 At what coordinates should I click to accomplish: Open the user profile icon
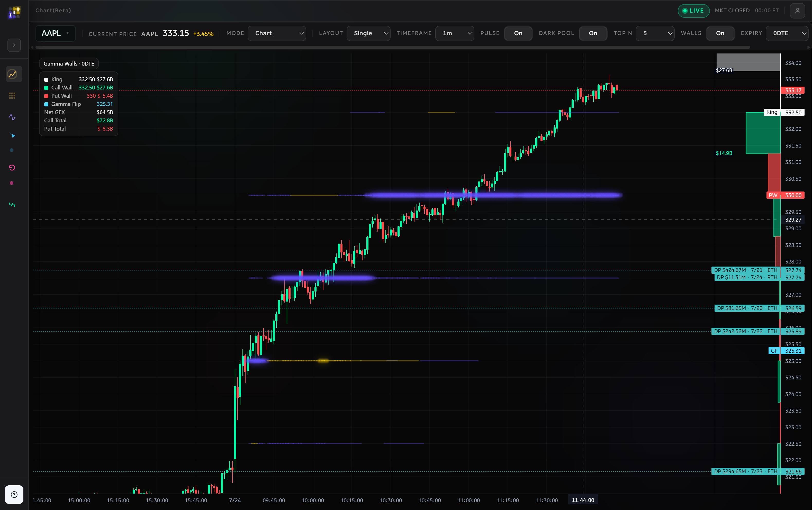[798, 11]
